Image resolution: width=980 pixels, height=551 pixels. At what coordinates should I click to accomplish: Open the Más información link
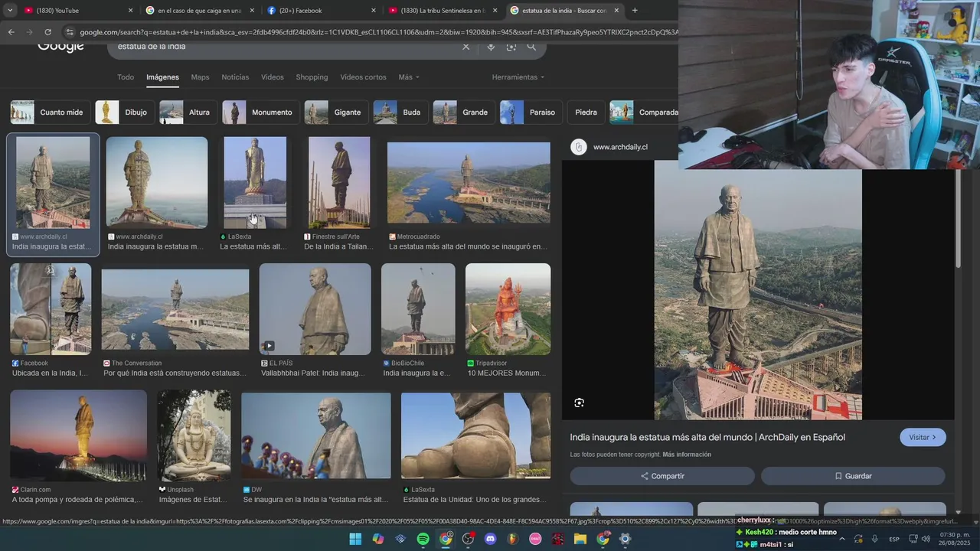[687, 455]
